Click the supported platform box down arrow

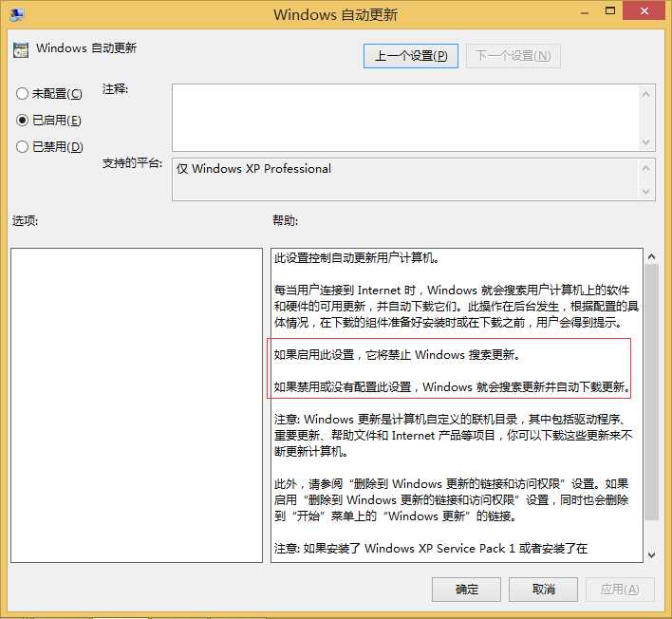pos(646,192)
